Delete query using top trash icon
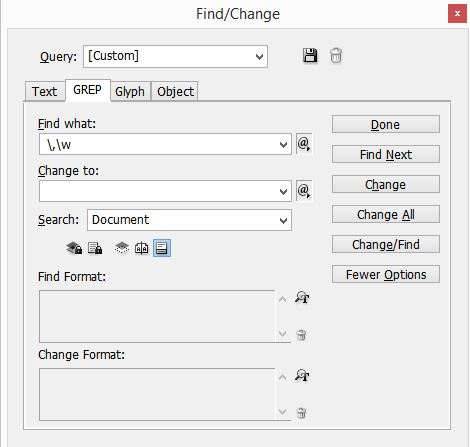Image resolution: width=470 pixels, height=447 pixels. click(336, 55)
